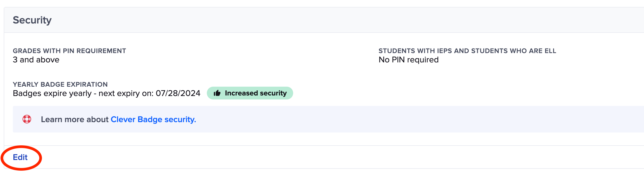Click the "Learn more about" text

[x=76, y=119]
